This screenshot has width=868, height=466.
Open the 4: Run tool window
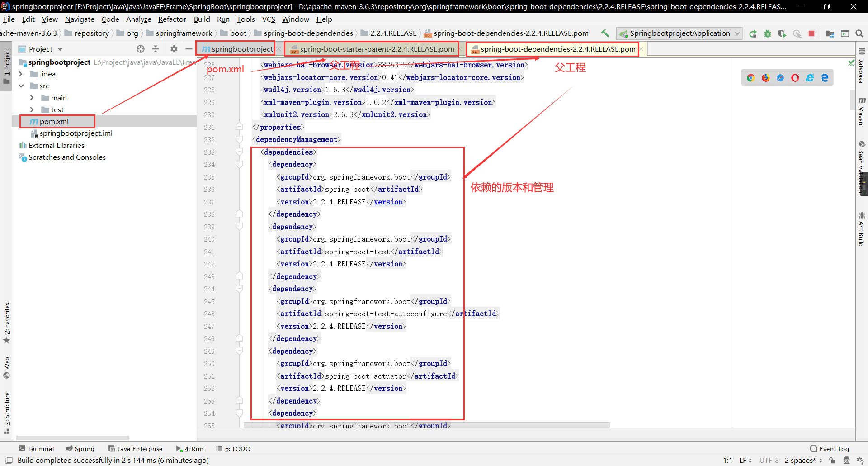click(x=190, y=449)
